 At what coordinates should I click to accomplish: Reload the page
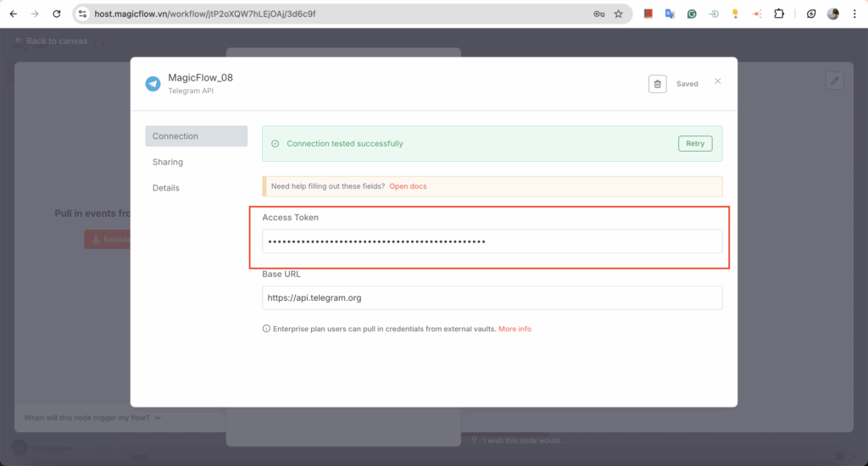pos(57,14)
